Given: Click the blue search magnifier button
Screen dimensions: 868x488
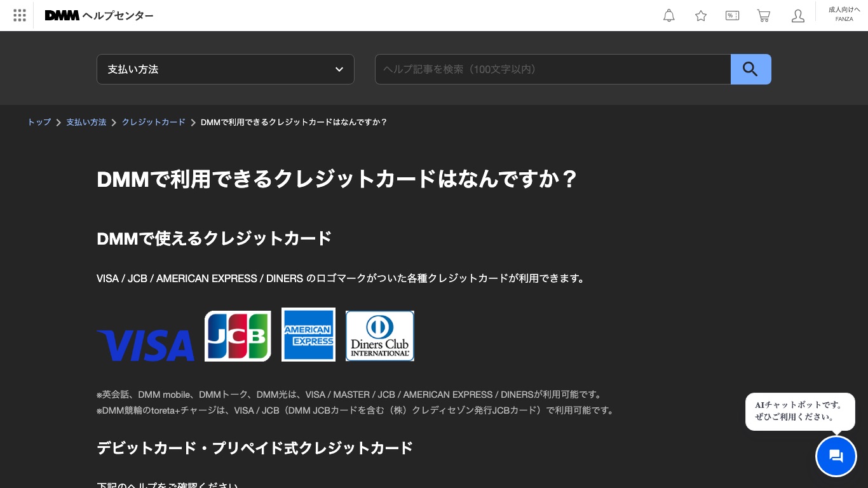Looking at the screenshot, I should pyautogui.click(x=751, y=69).
